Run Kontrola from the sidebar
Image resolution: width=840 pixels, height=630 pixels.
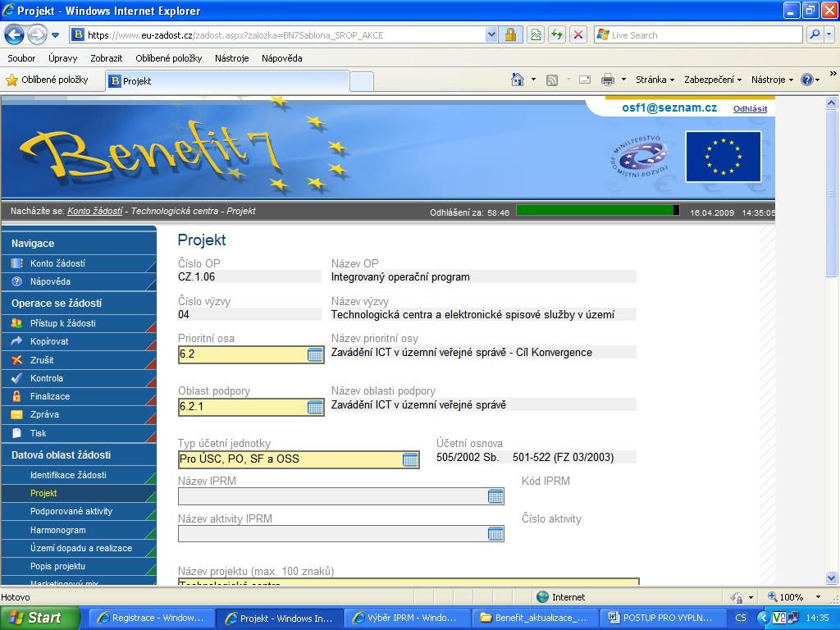[79, 378]
